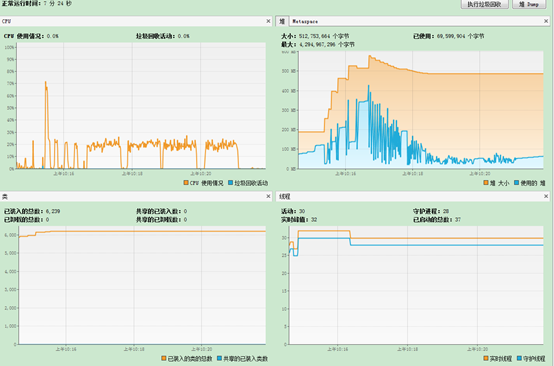
Task: Click the CPU 使用情况: 0.0% value
Action: [31, 36]
